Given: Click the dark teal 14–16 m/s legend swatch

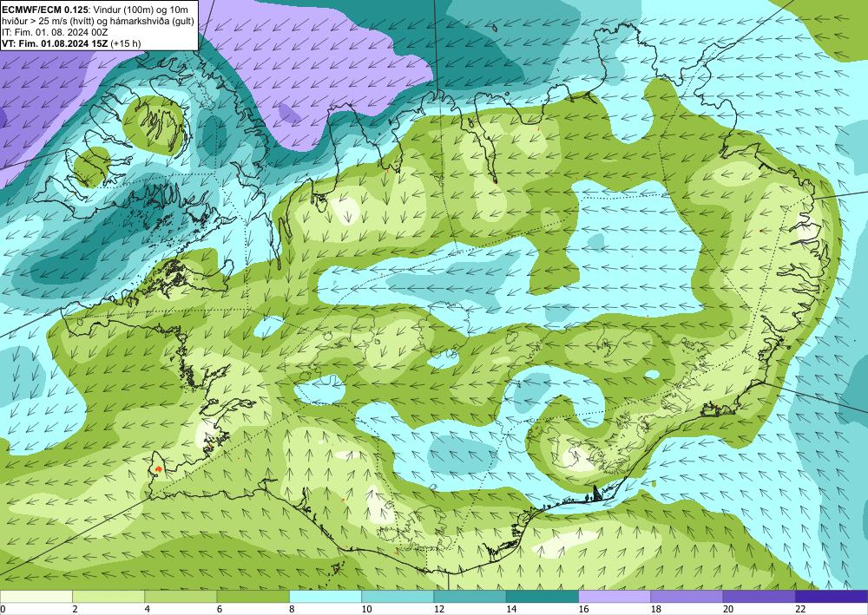Looking at the screenshot, I should [542, 596].
